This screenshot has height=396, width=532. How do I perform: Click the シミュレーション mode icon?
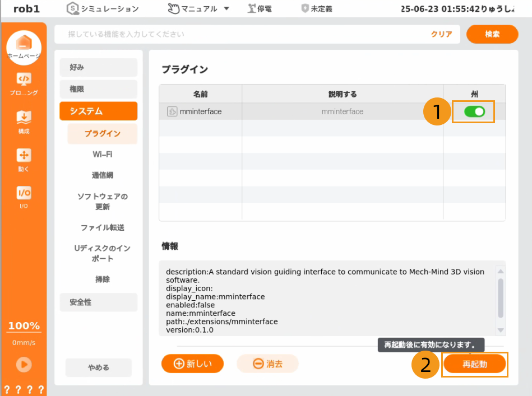pyautogui.click(x=73, y=8)
